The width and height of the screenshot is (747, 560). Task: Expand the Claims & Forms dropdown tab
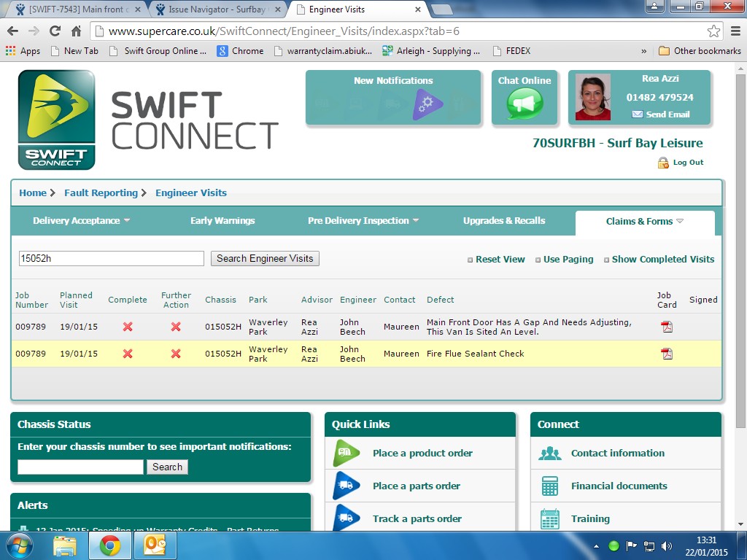pos(645,222)
